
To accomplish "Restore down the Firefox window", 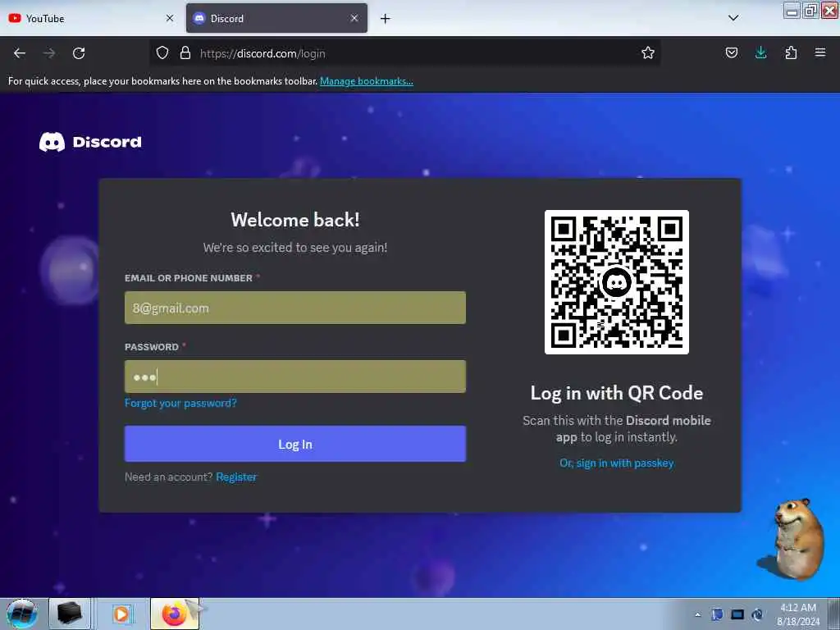I will click(x=810, y=10).
